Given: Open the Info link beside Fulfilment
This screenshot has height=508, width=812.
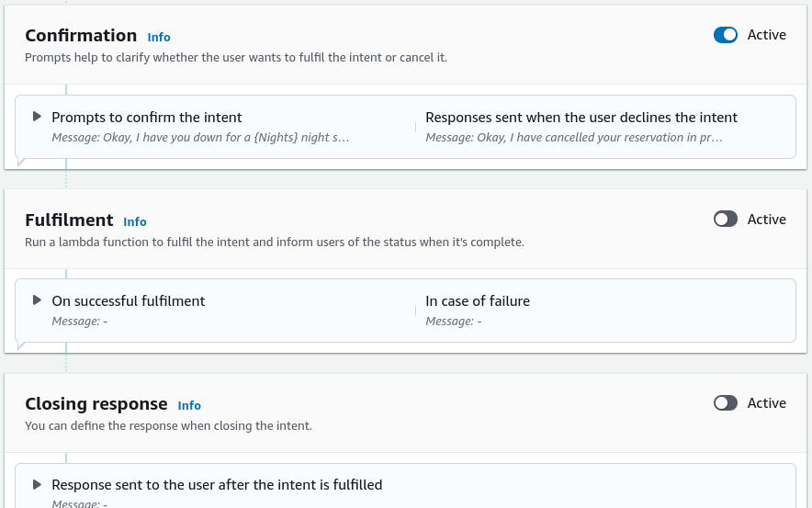Looking at the screenshot, I should click(x=135, y=221).
